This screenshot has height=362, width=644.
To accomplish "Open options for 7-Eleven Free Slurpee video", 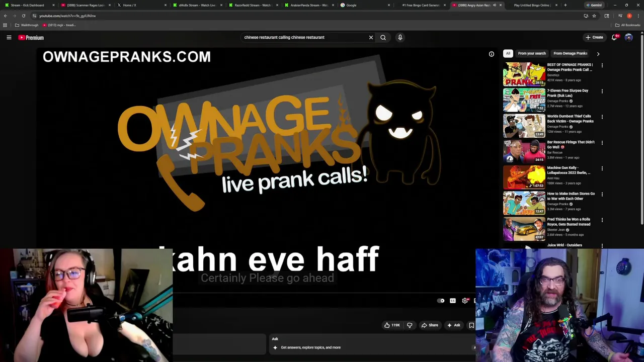I will (602, 91).
